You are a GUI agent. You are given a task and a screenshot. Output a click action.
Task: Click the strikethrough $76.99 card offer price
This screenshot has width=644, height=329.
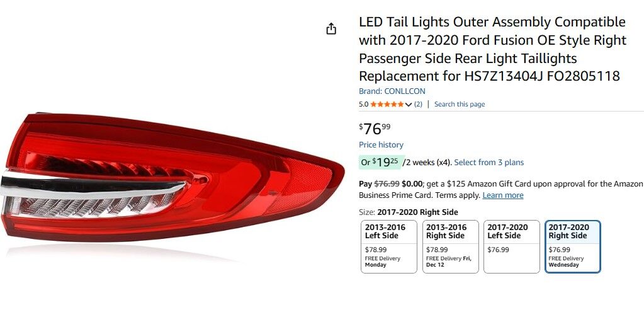387,184
